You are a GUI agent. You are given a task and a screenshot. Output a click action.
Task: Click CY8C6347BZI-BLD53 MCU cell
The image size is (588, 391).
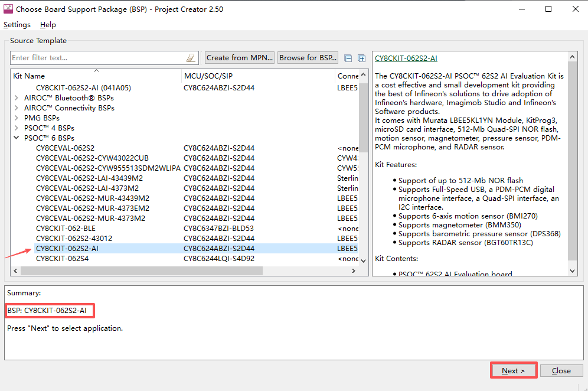coord(218,229)
